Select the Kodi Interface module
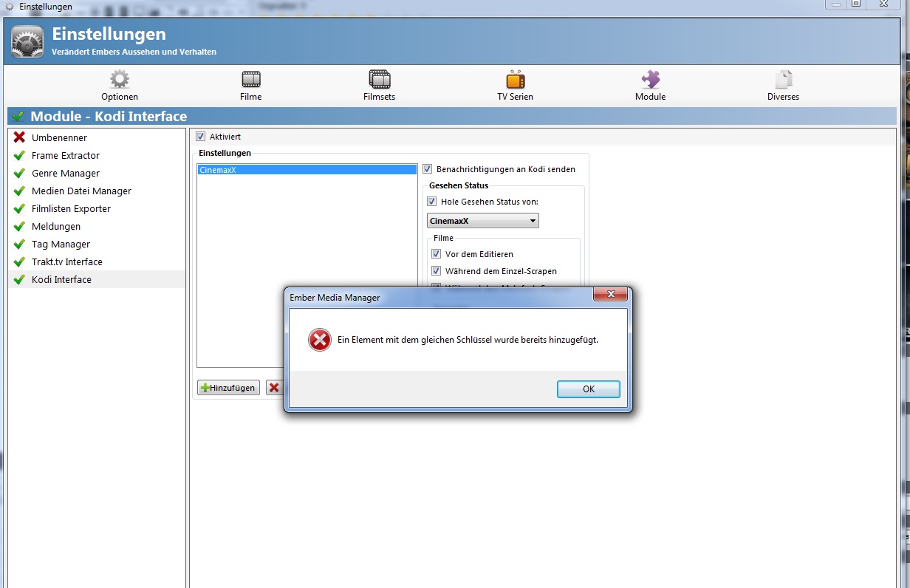 97,279
